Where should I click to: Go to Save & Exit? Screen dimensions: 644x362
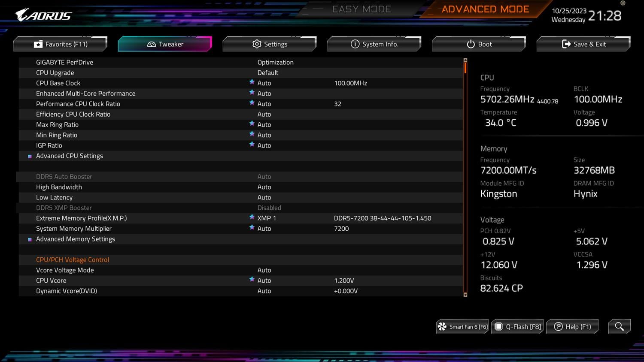point(583,44)
